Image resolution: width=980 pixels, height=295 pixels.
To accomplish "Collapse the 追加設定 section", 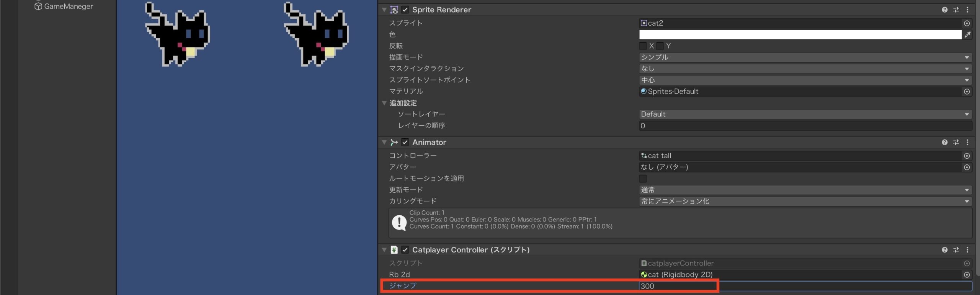I will [384, 103].
